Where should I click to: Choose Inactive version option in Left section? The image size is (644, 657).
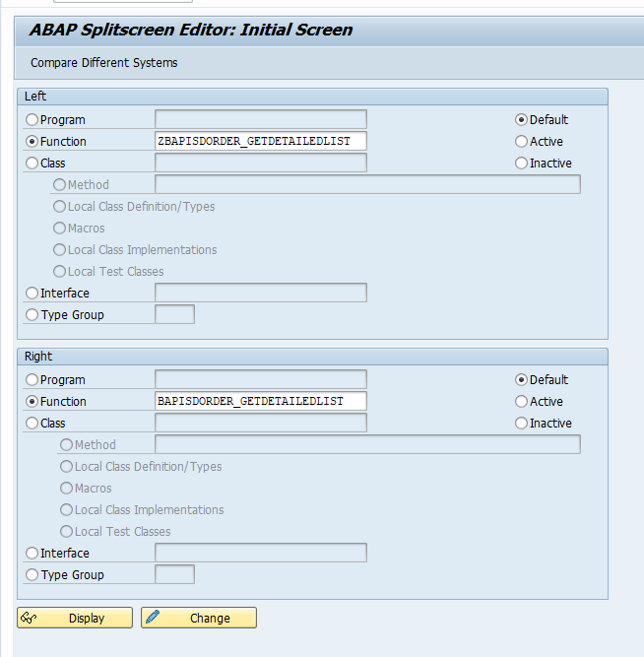pyautogui.click(x=522, y=164)
